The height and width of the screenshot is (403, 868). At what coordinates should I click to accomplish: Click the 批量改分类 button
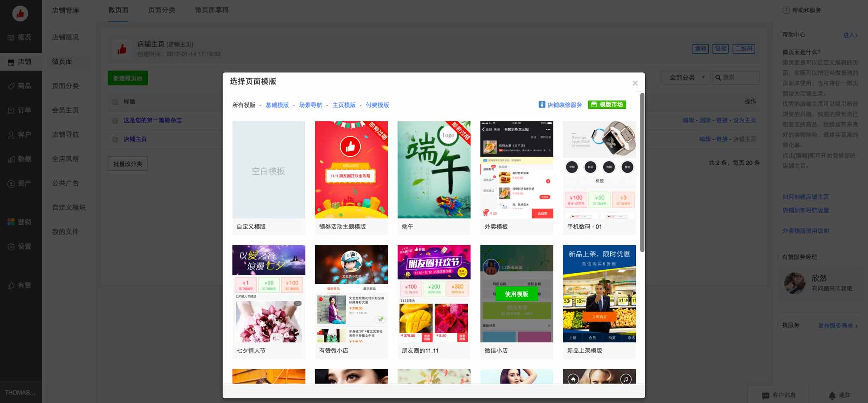click(x=128, y=164)
